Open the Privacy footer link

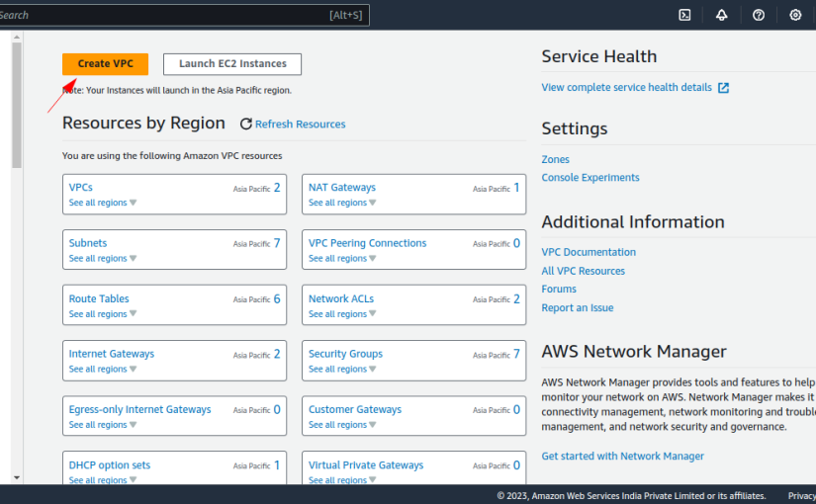[x=801, y=496]
